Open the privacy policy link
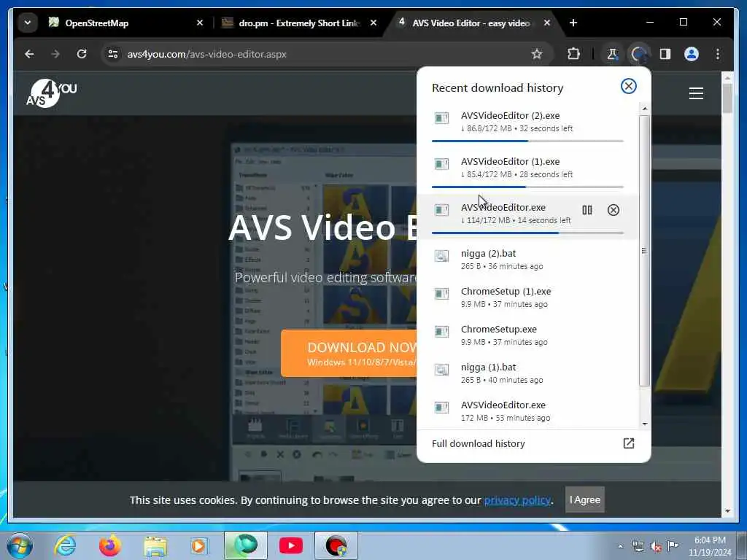 click(x=517, y=500)
